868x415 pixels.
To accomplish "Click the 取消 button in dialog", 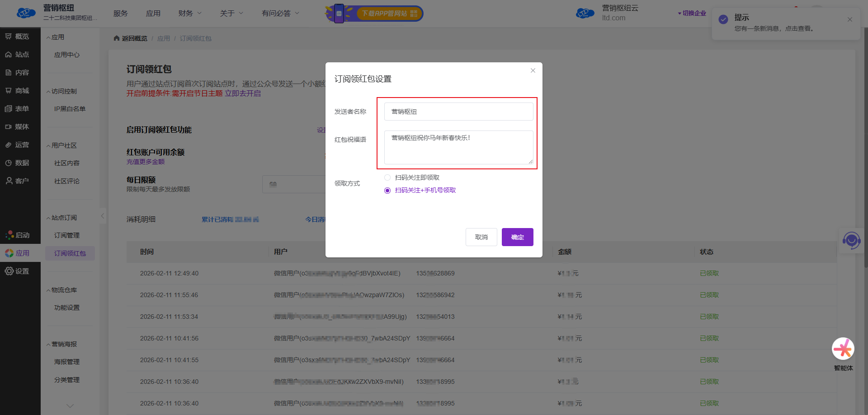I will point(481,237).
